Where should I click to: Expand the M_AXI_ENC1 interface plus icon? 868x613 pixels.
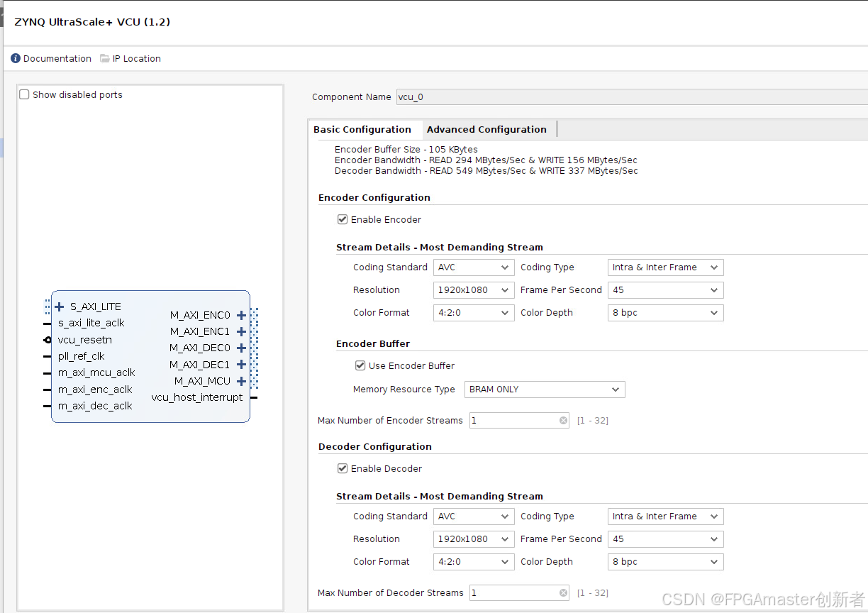[x=241, y=331]
